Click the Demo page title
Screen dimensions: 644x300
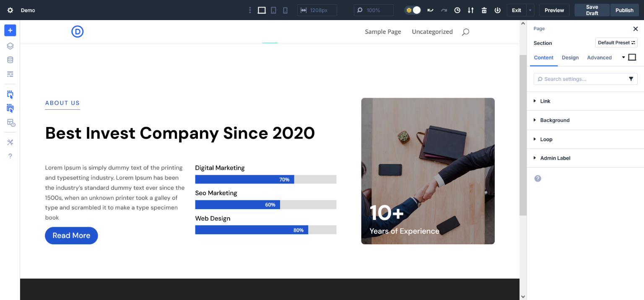tap(28, 10)
